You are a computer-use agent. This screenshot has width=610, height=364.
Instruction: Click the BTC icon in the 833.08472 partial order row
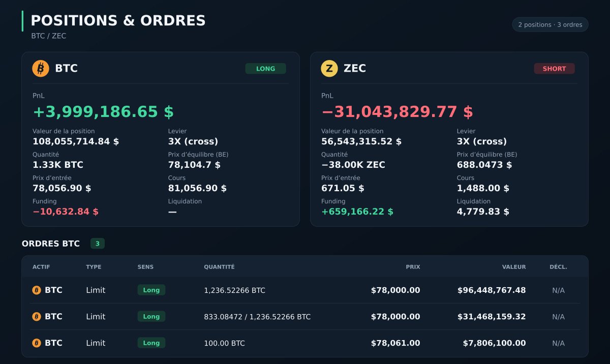point(37,317)
